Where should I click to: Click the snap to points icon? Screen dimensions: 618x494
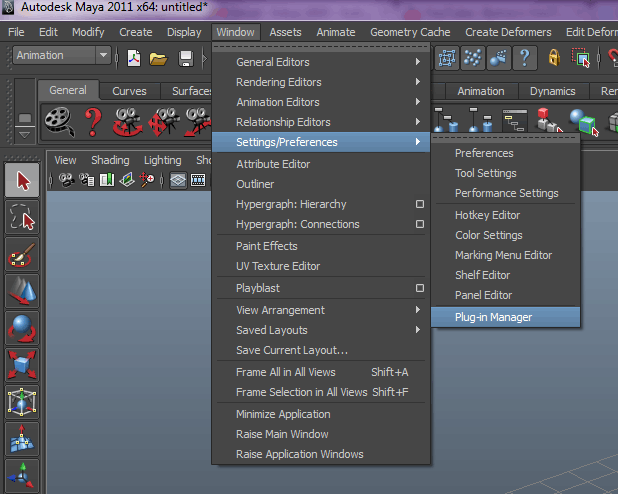tap(472, 58)
